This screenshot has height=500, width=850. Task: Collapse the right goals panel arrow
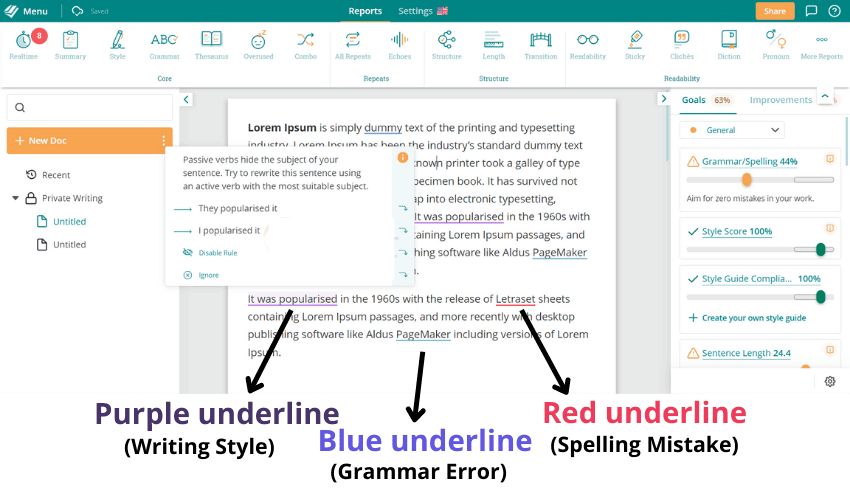pos(663,99)
